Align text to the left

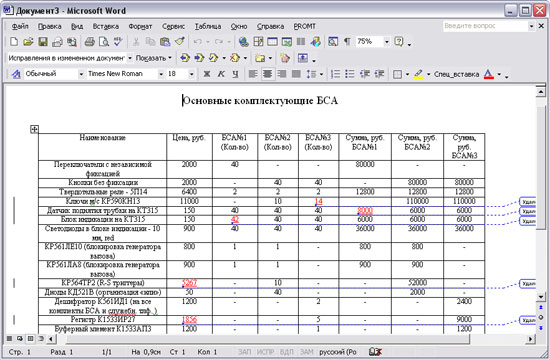(x=253, y=74)
